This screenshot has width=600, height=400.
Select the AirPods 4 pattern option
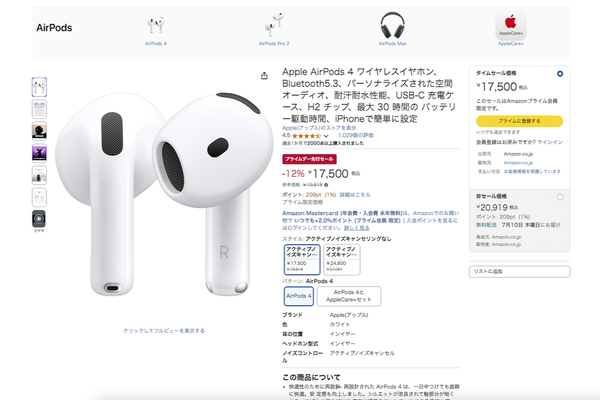pyautogui.click(x=299, y=296)
